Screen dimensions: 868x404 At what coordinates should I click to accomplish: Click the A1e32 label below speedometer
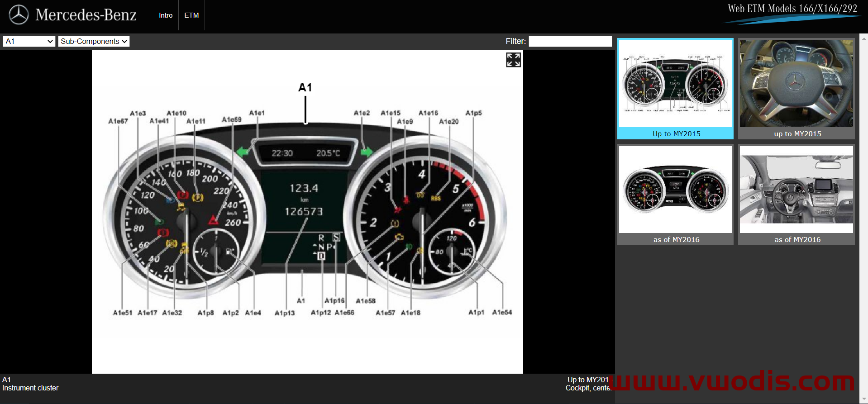click(172, 313)
